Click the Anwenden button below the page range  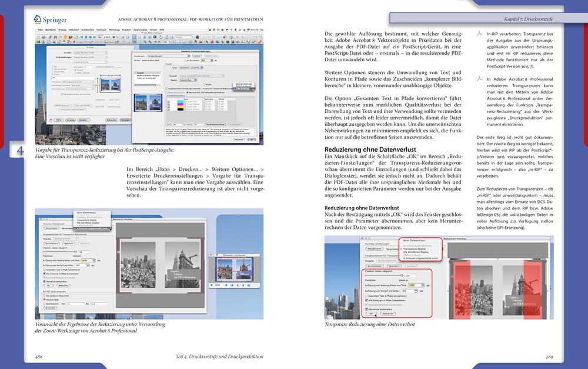click(50, 308)
